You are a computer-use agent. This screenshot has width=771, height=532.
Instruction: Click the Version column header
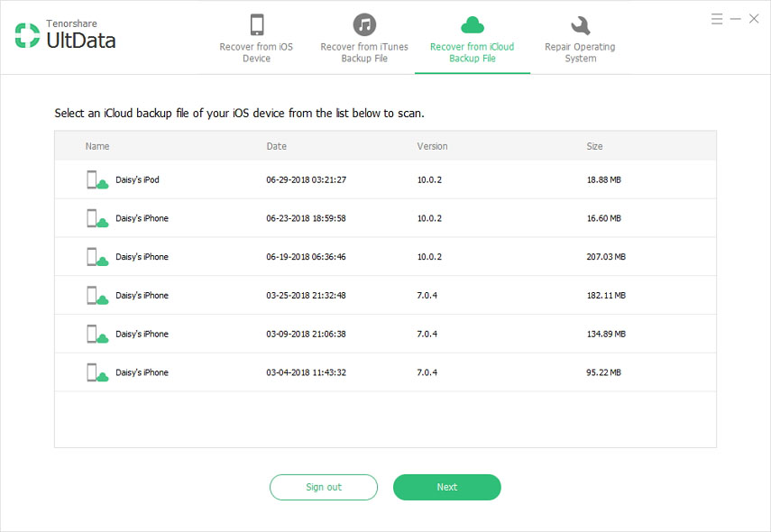[432, 146]
